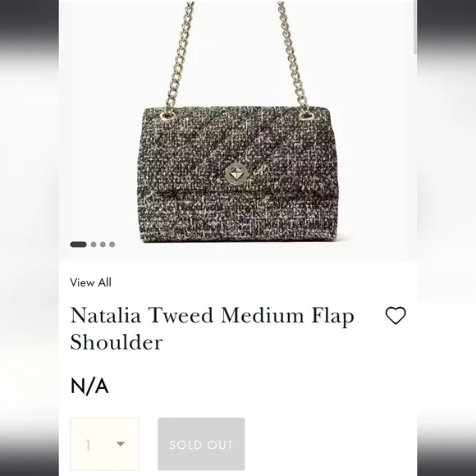Jump to the second carousel image dot

tap(94, 245)
